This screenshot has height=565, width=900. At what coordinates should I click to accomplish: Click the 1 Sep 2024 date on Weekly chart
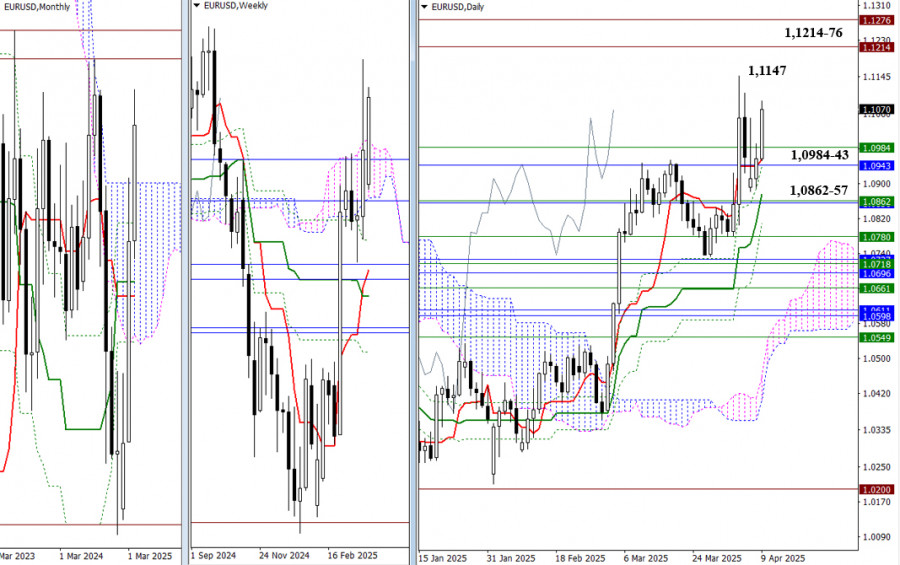coord(213,556)
